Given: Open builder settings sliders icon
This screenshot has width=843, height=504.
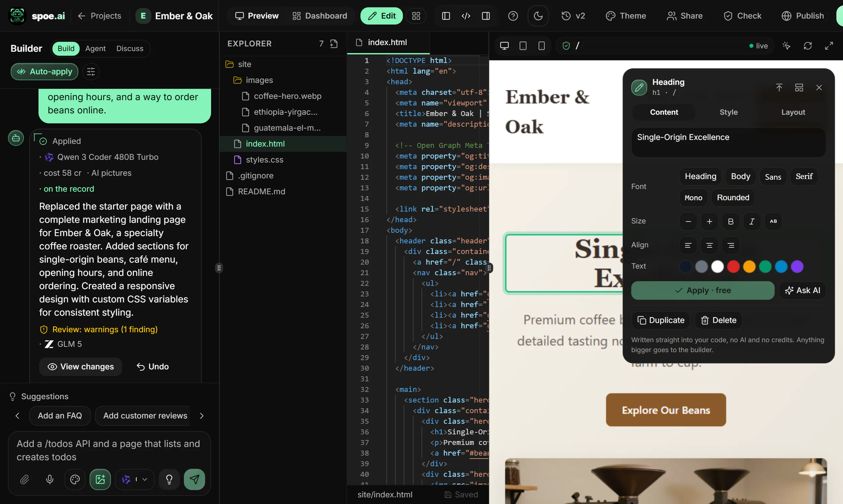Looking at the screenshot, I should 91,71.
